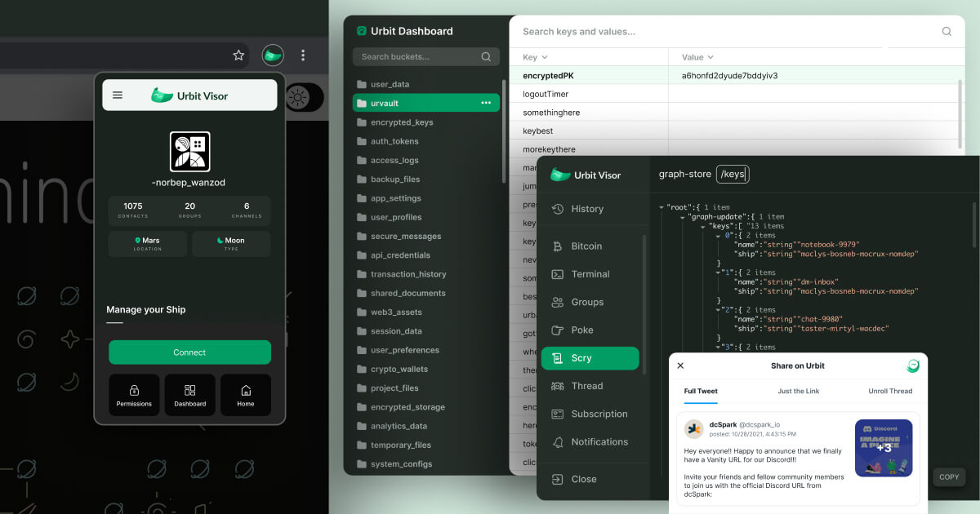Click the search icon in buckets field
Viewport: 980px width, 514px height.
tap(486, 57)
